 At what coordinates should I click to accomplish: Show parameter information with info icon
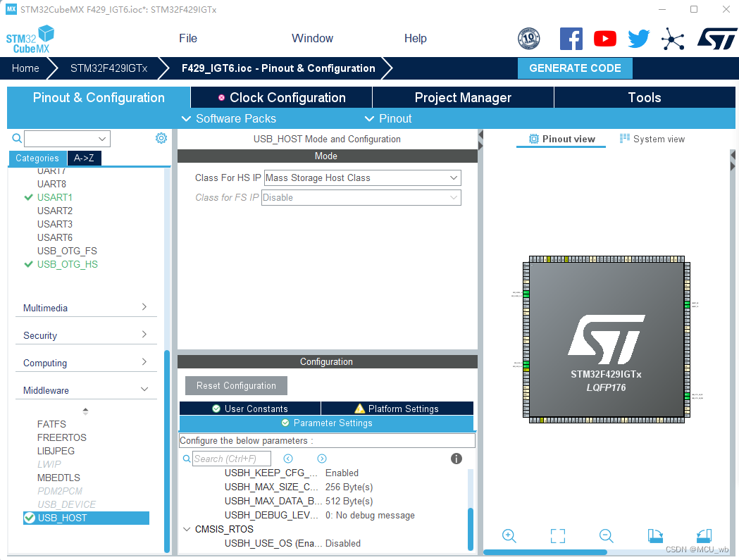(457, 459)
